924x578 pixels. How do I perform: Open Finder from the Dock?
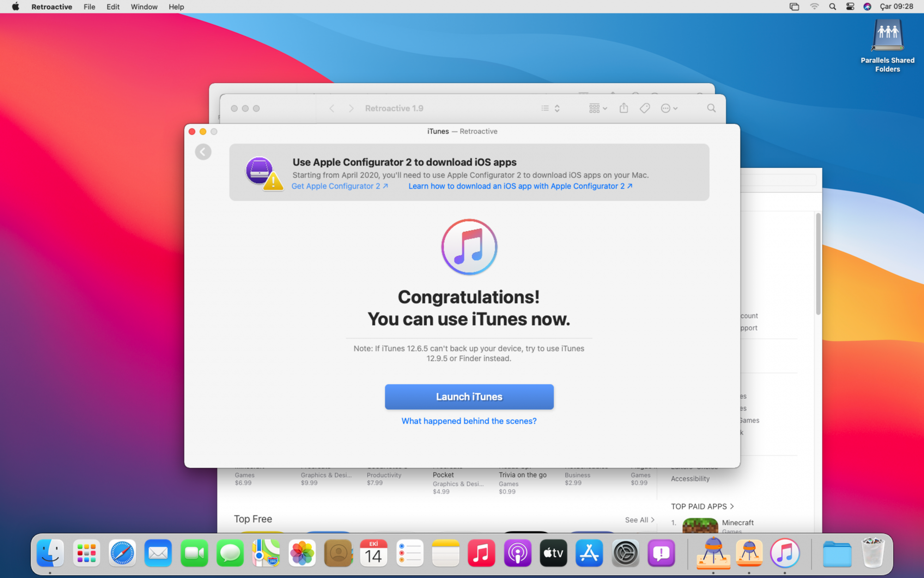[50, 553]
